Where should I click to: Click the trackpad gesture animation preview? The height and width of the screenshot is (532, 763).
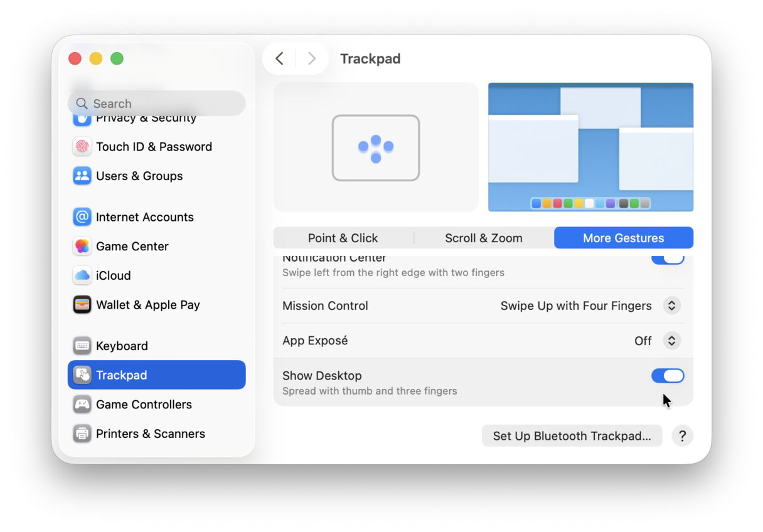(x=376, y=147)
